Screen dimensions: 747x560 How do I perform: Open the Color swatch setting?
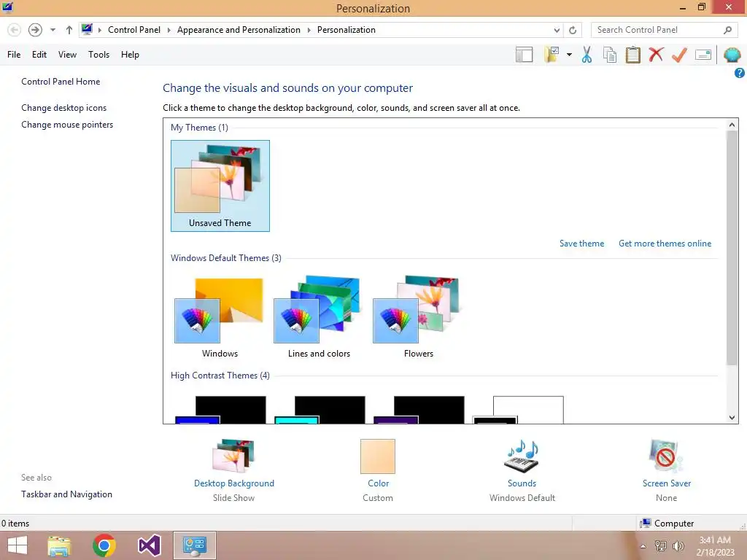(x=378, y=456)
